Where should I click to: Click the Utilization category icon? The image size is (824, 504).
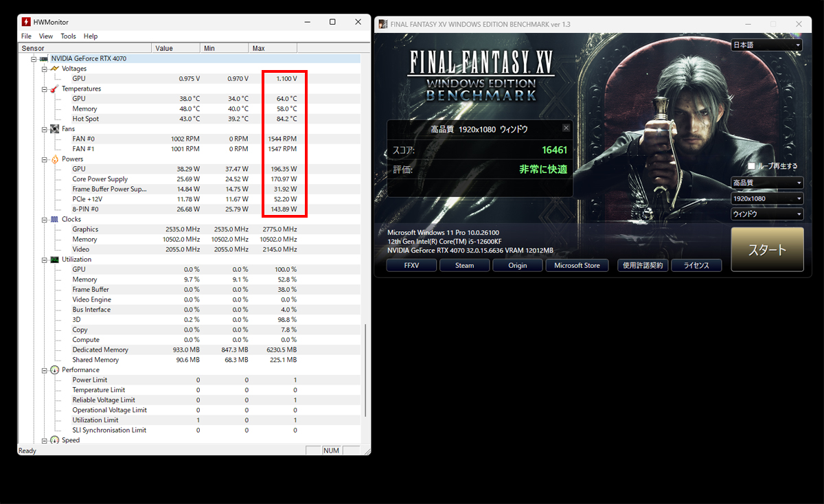(x=54, y=260)
